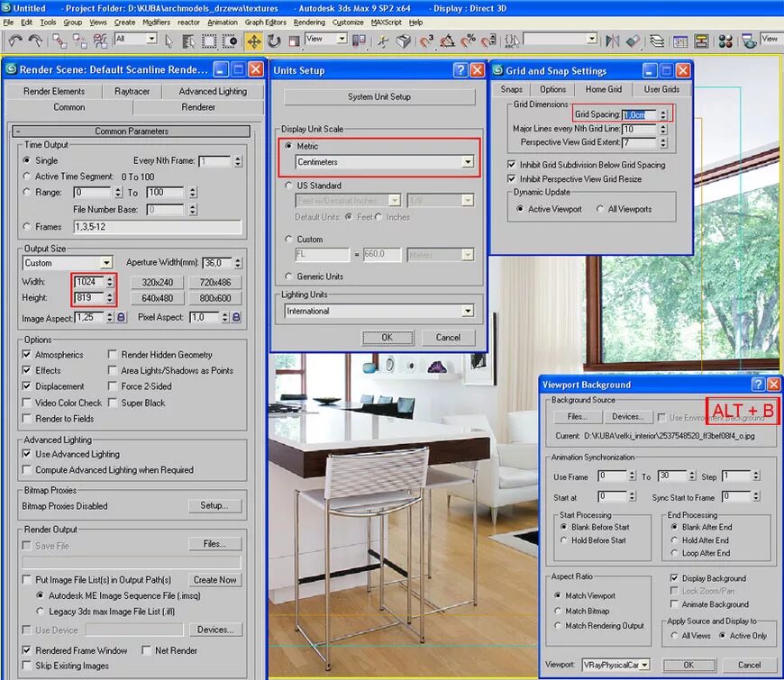Toggle the Rendered Frame Window checkbox
Screen dimensions: 784x680
point(26,650)
